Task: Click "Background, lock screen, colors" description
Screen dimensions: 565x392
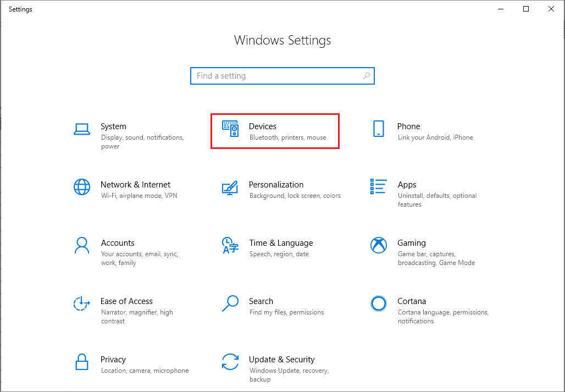Action: 295,196
